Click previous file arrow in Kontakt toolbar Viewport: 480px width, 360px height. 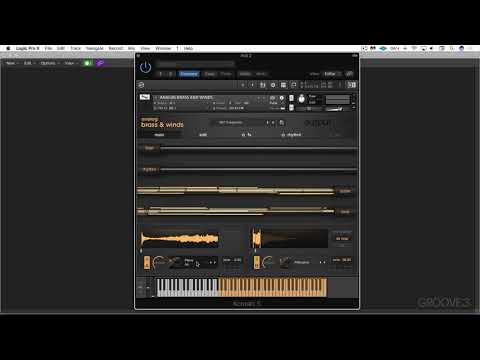coord(243,85)
